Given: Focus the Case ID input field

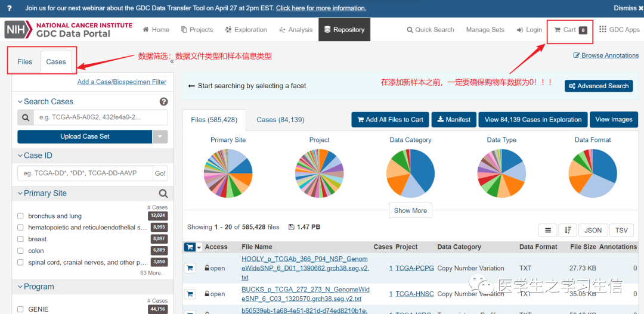Looking at the screenshot, I should [85, 173].
